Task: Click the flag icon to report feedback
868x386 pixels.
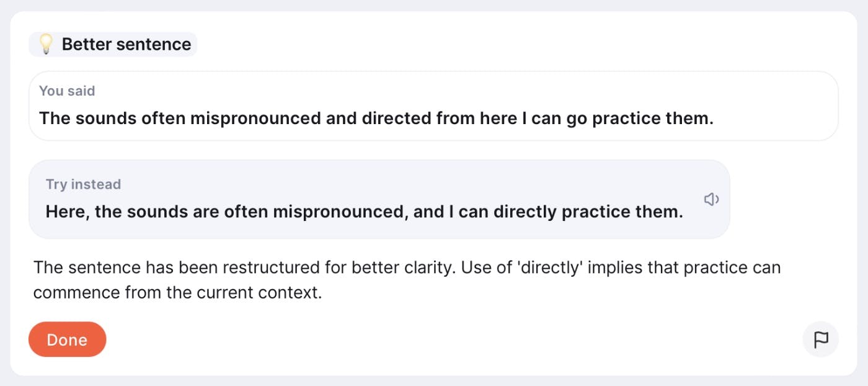Action: (x=821, y=339)
